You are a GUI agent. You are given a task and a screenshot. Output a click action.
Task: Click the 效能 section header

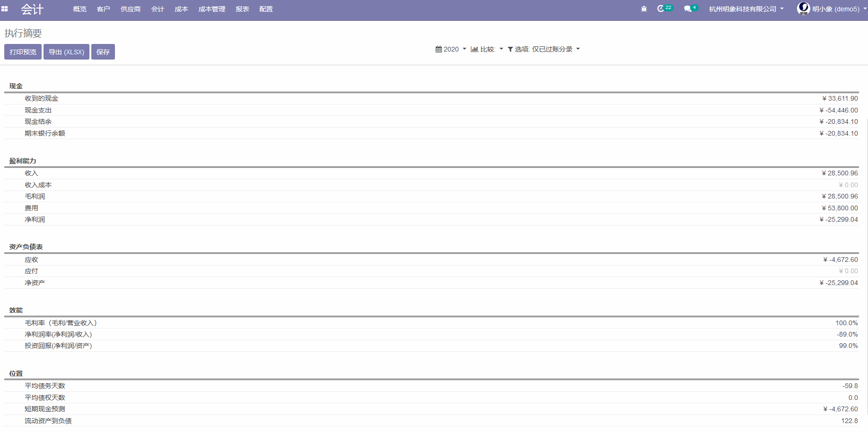click(x=16, y=310)
